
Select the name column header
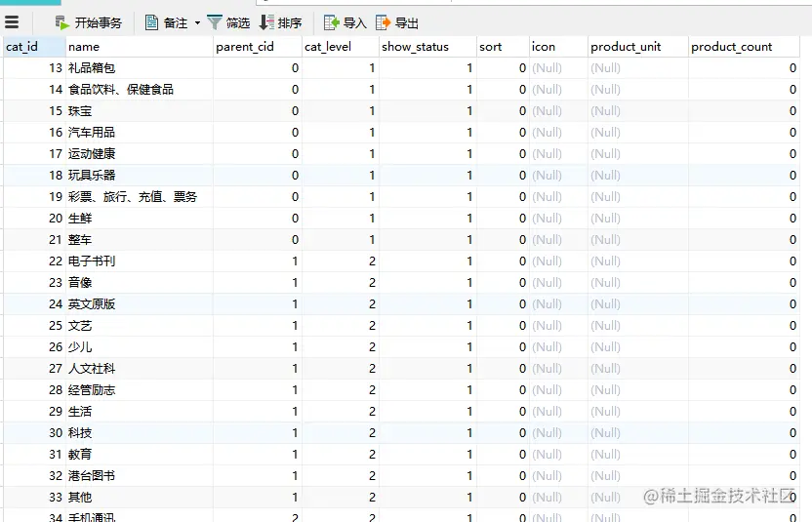(x=140, y=47)
